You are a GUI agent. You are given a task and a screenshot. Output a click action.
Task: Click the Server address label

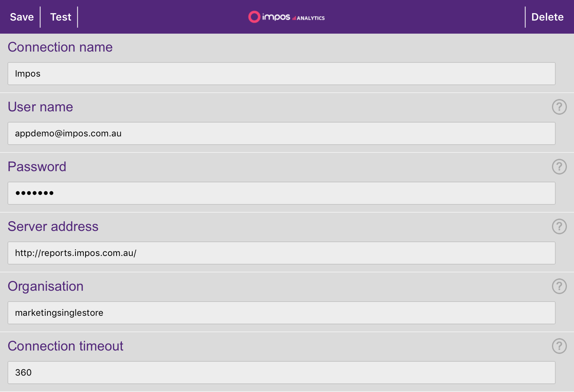click(x=53, y=226)
